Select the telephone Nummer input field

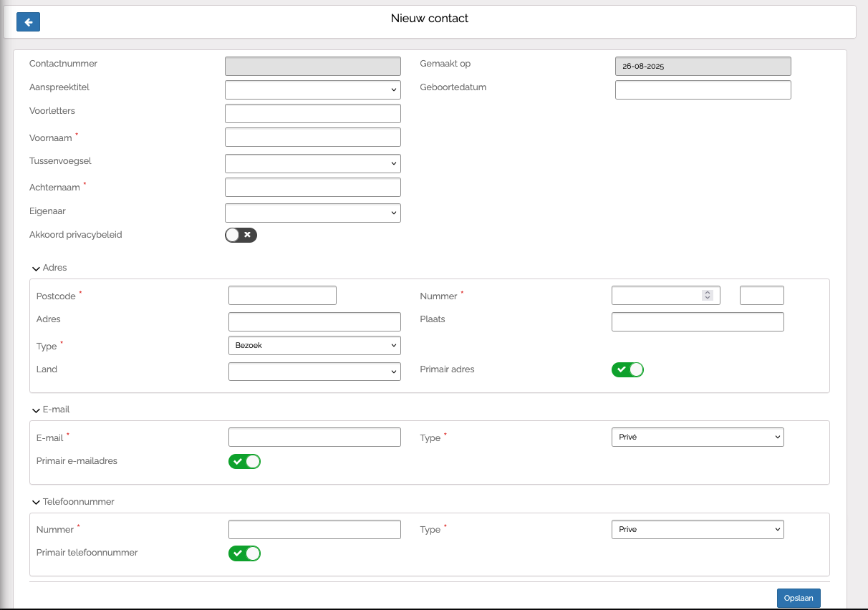[x=314, y=529]
